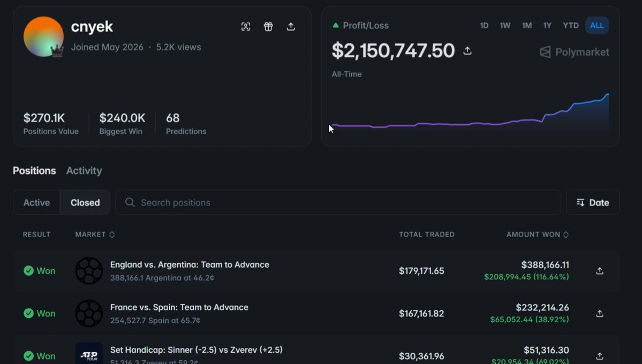Share the England vs. Argentina position
Image resolution: width=642 pixels, height=364 pixels.
click(x=599, y=271)
